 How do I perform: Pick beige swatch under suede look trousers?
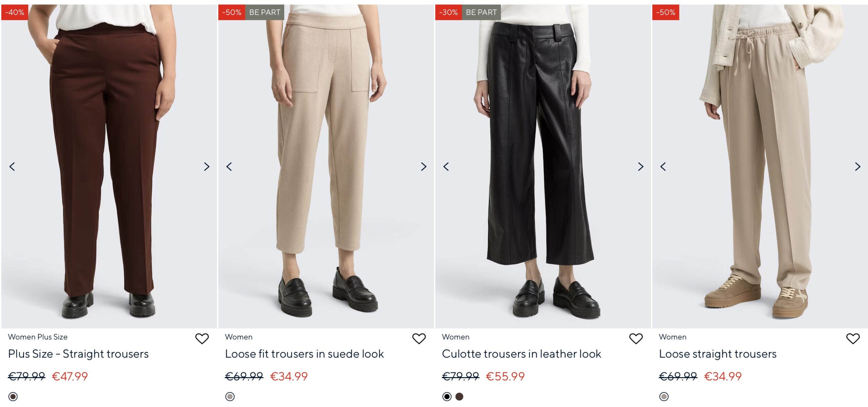(230, 396)
